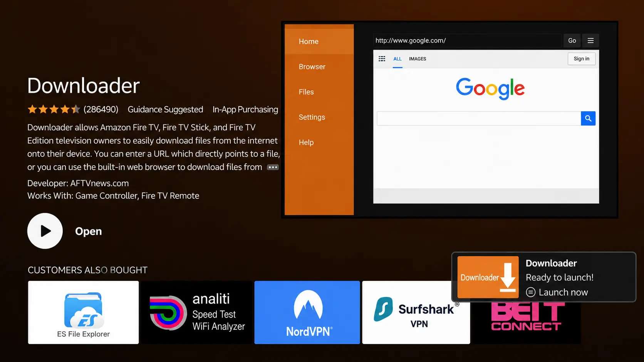644x362 pixels.
Task: Click Launch now in the notification
Action: [563, 292]
